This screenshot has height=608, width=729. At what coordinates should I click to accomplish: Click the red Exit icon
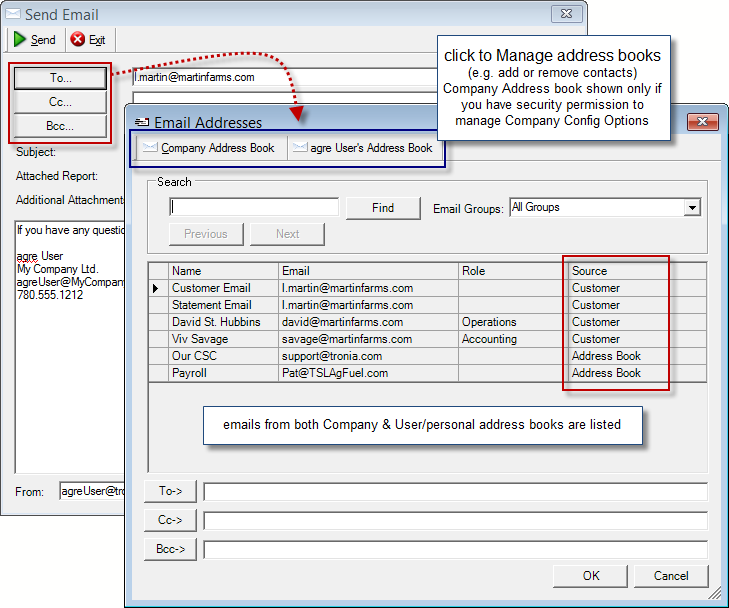point(78,39)
